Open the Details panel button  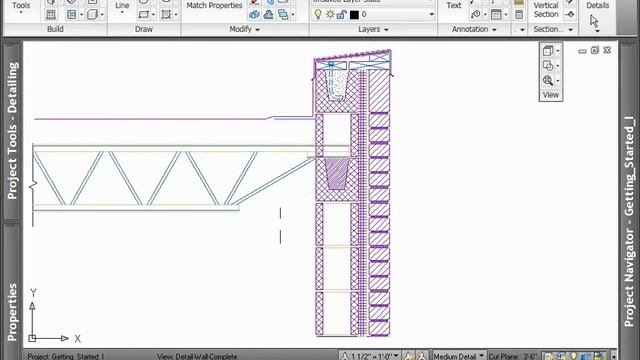598,16
